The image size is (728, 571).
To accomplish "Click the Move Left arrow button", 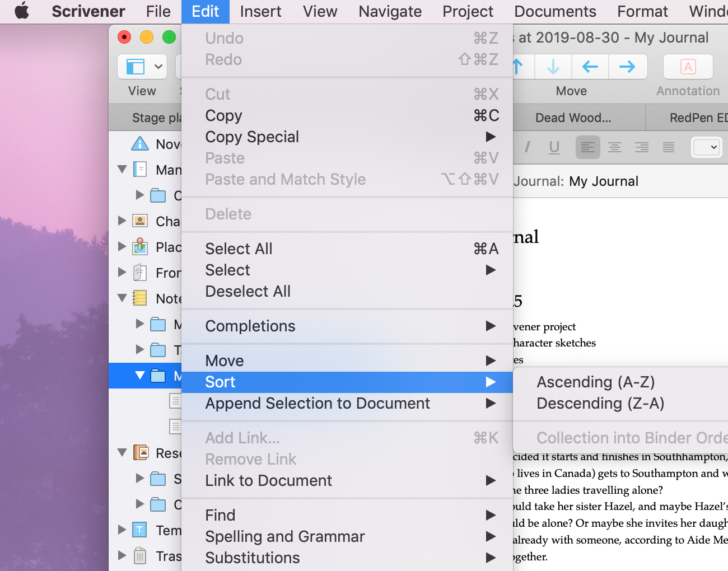I will [590, 67].
